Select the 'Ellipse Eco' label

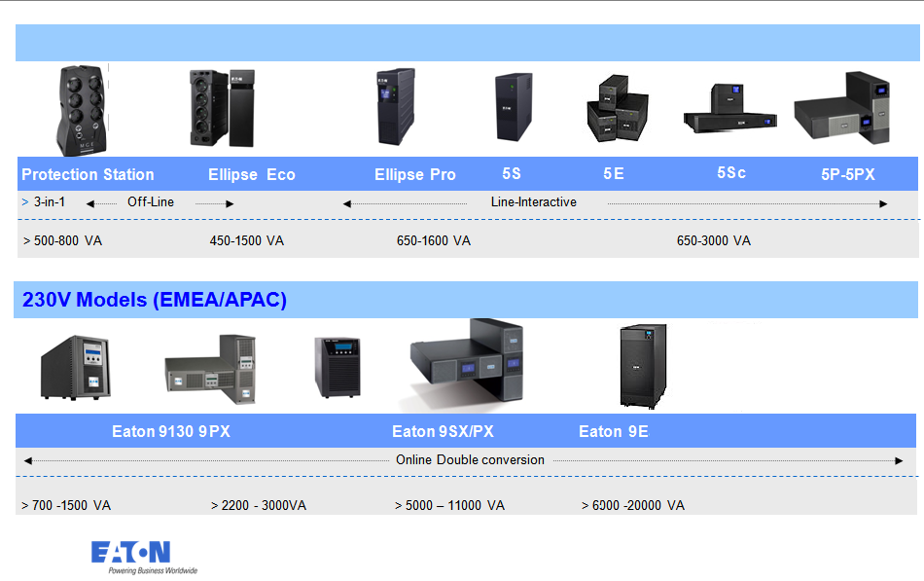click(252, 174)
